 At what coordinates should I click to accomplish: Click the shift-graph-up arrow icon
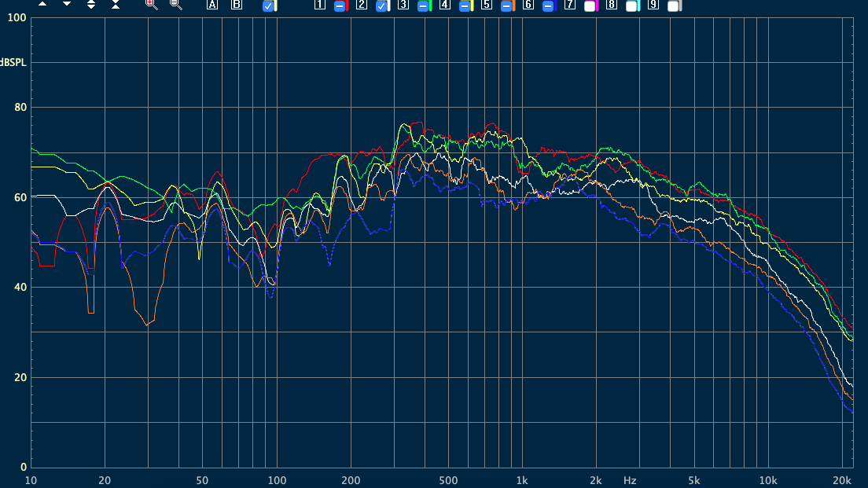42,4
